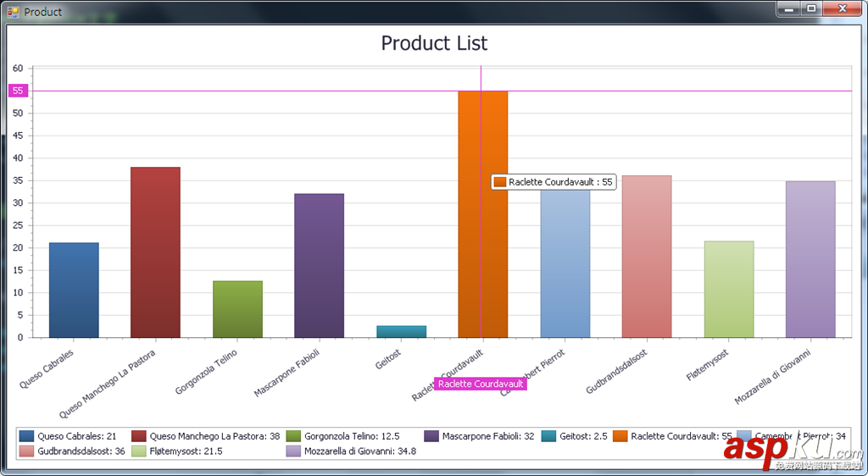The width and height of the screenshot is (868, 476).
Task: Click Queso Cabrales legend color swatch
Action: [26, 436]
